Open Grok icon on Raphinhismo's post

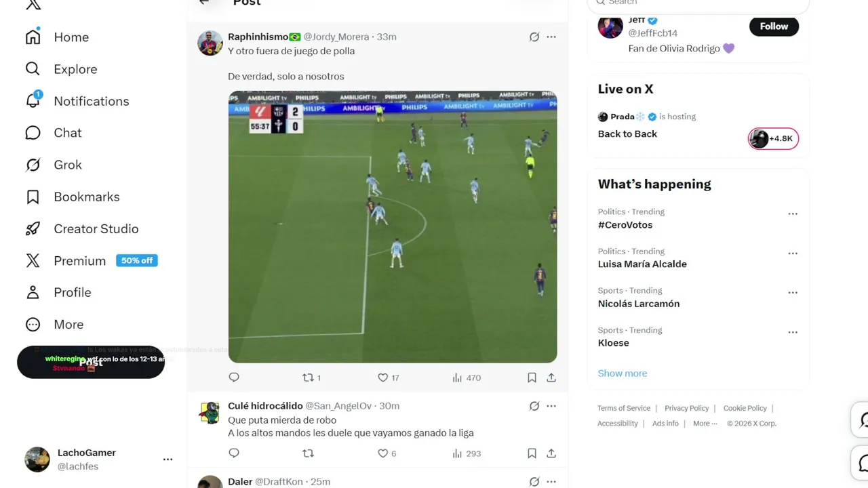pyautogui.click(x=534, y=37)
